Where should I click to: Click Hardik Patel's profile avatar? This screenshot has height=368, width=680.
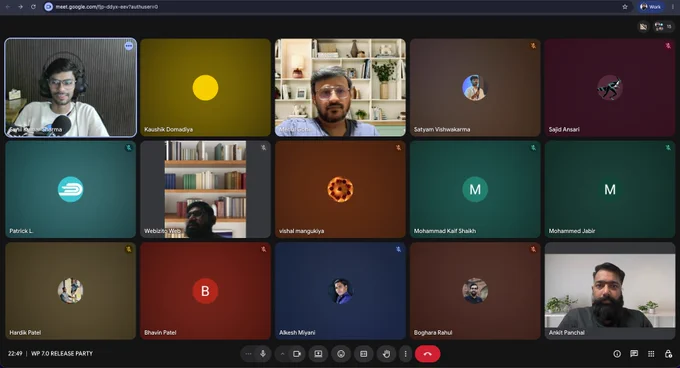click(x=71, y=291)
